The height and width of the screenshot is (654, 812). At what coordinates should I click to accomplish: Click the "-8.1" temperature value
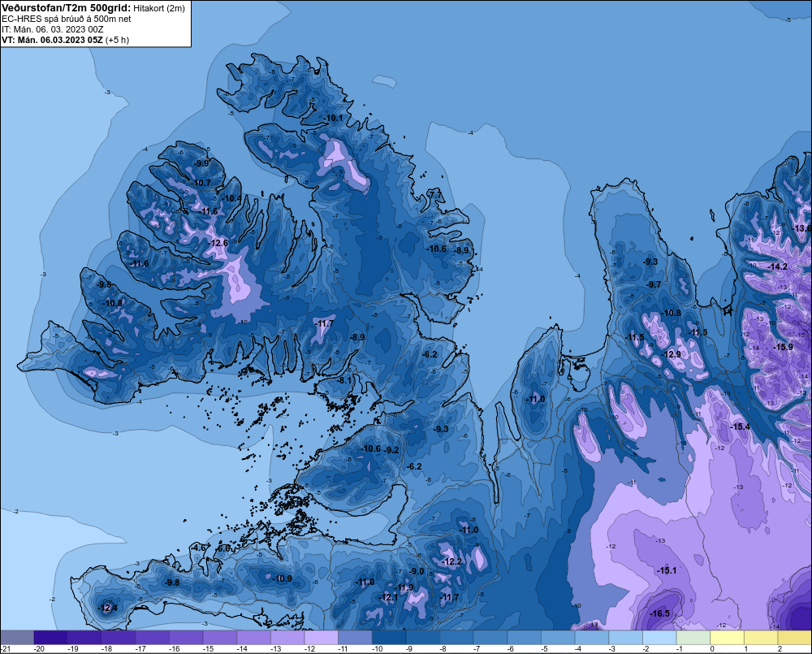click(x=344, y=380)
